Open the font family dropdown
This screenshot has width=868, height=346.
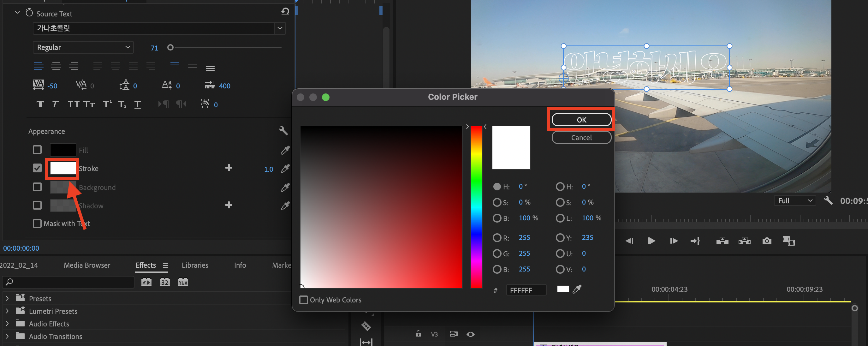coord(280,28)
